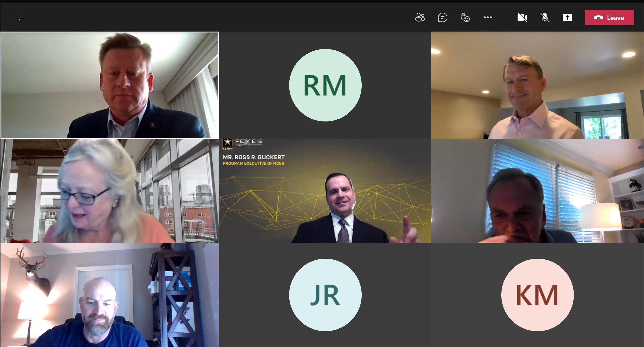Click the video tile with deer mount

point(110,295)
